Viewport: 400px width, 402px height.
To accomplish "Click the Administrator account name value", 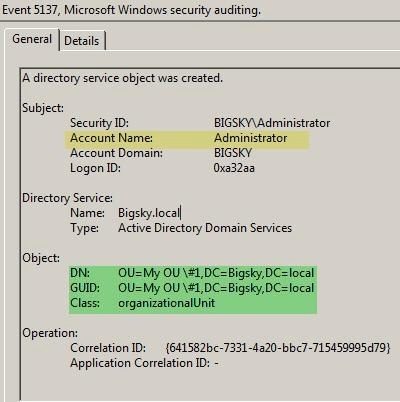I will (x=250, y=138).
